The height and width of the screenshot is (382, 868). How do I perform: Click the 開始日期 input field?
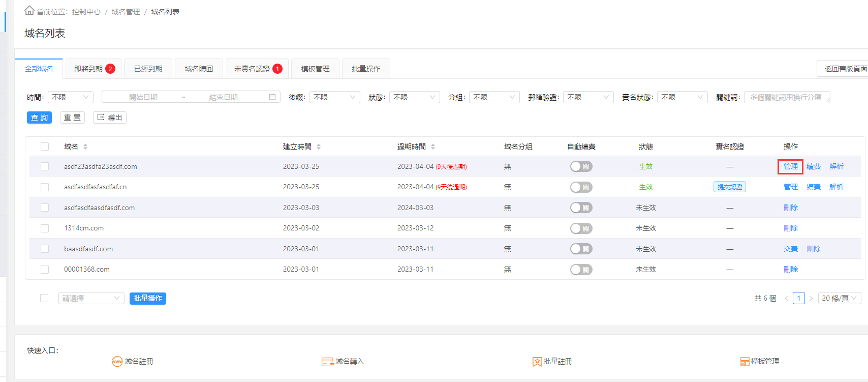pyautogui.click(x=143, y=97)
